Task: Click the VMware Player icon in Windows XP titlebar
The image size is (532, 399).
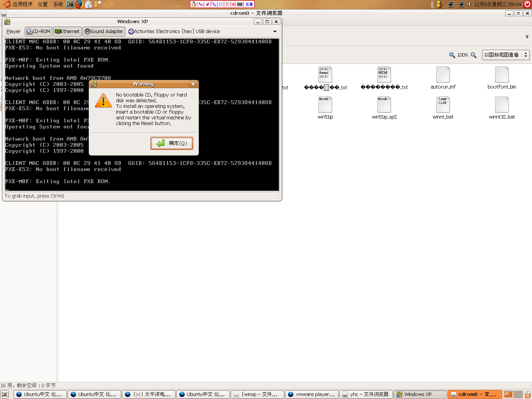Action: click(7, 22)
